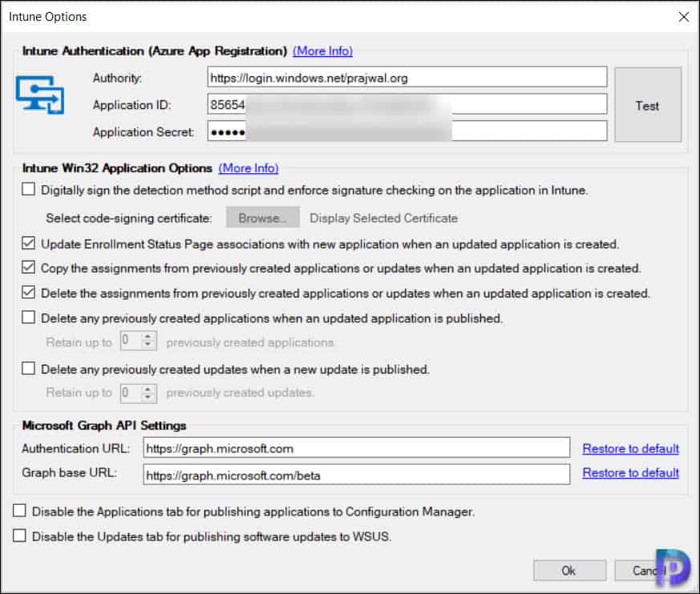Focus the Authentication URL field
The image size is (700, 594).
(356, 447)
